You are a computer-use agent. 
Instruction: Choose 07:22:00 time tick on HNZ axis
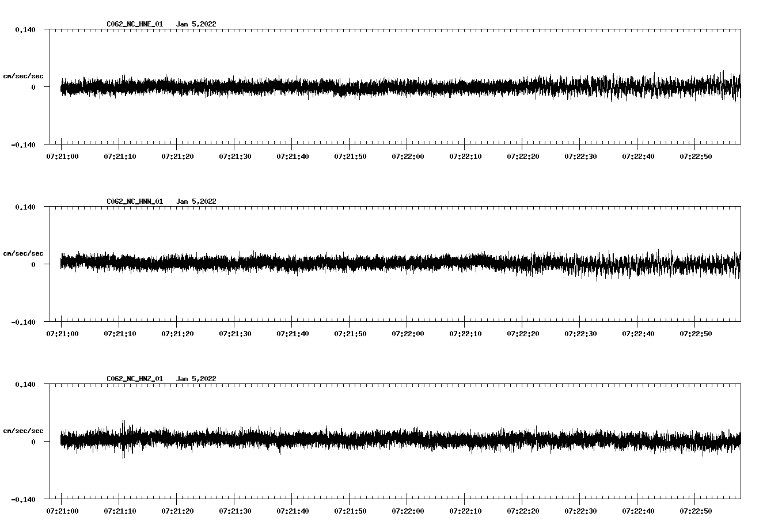point(408,511)
